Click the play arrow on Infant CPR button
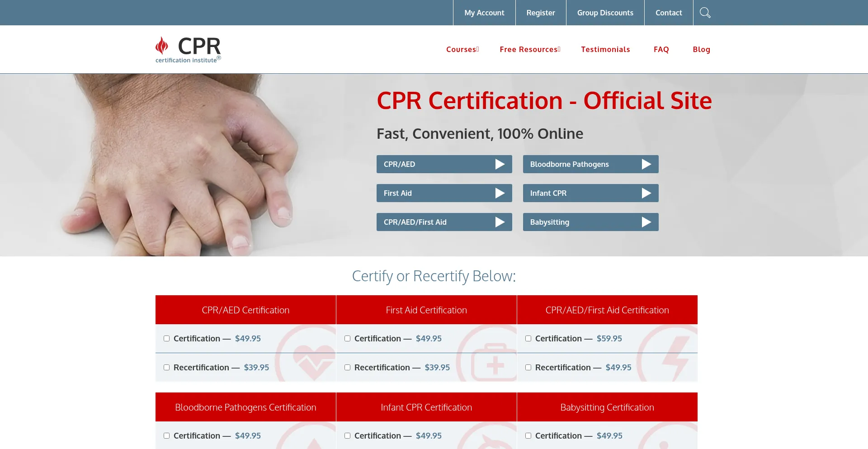Image resolution: width=868 pixels, height=449 pixels. 646,193
